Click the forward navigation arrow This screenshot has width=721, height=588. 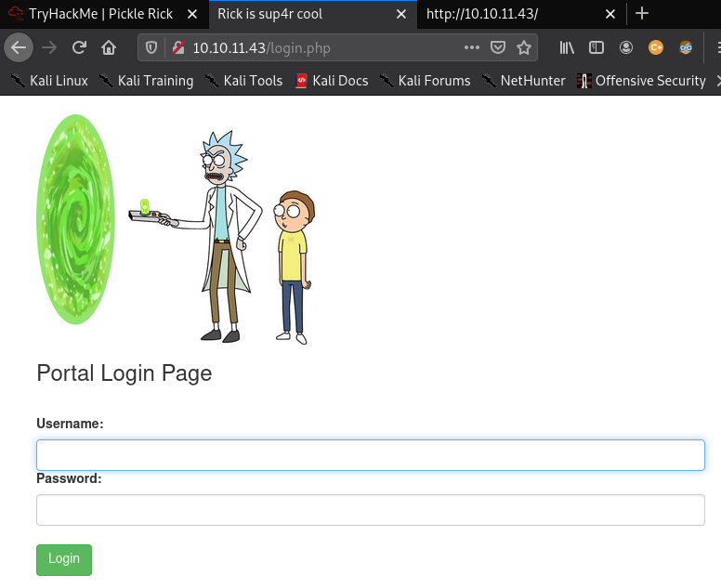[x=49, y=47]
